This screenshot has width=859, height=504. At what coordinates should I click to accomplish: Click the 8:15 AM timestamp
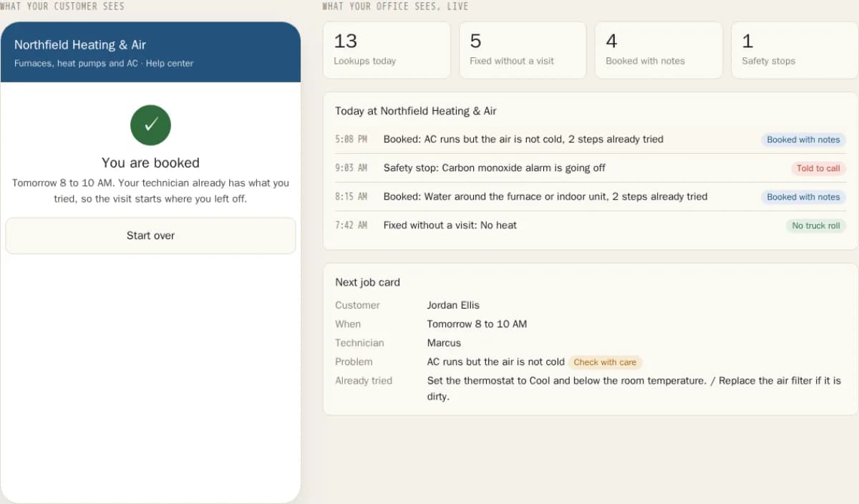[351, 197]
